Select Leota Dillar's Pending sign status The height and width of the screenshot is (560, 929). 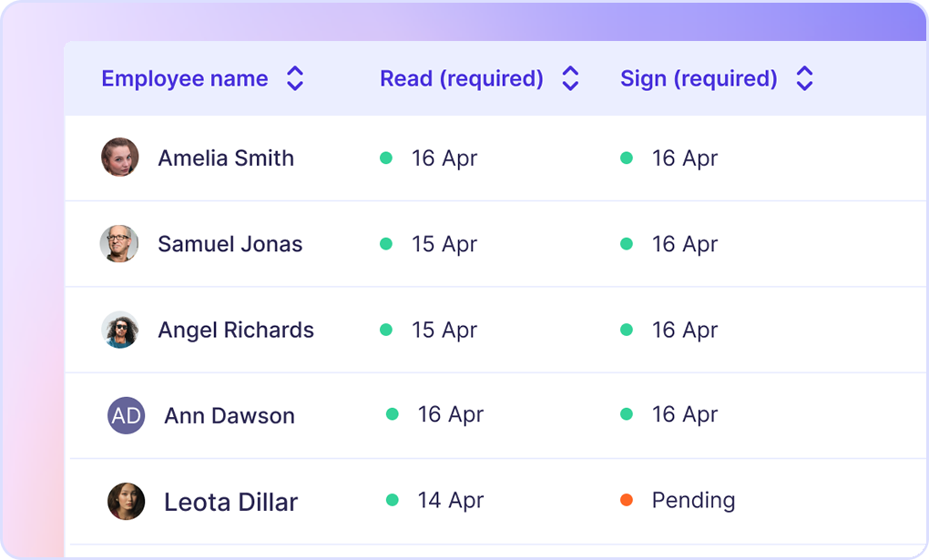[693, 501]
